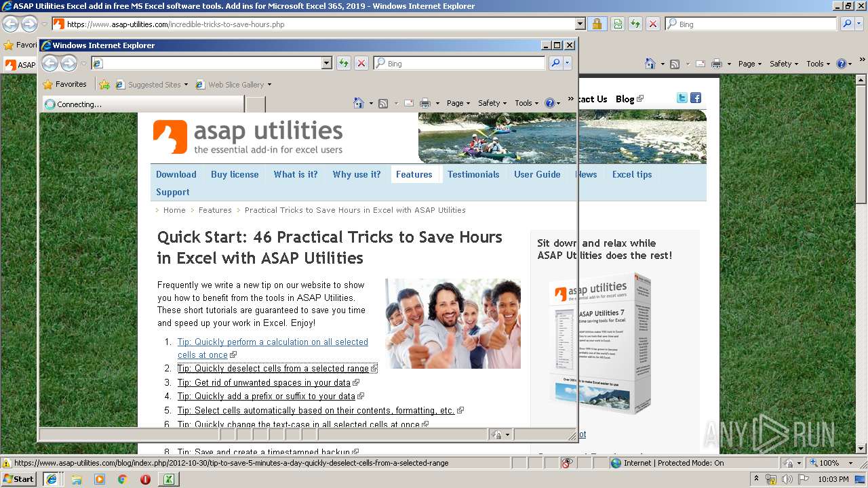
Task: Click Favorites button in front IE window
Action: point(64,85)
